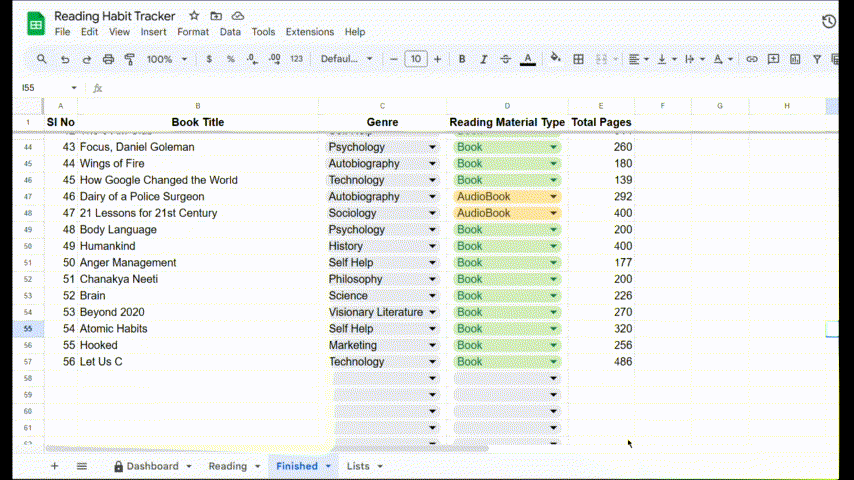The image size is (854, 480).
Task: Open the borders tool
Action: (x=578, y=59)
